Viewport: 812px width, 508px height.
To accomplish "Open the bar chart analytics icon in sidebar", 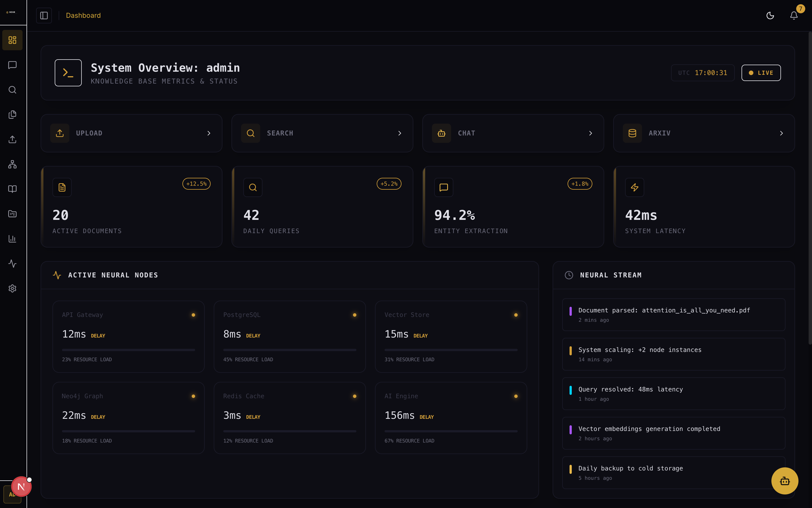I will pyautogui.click(x=12, y=238).
